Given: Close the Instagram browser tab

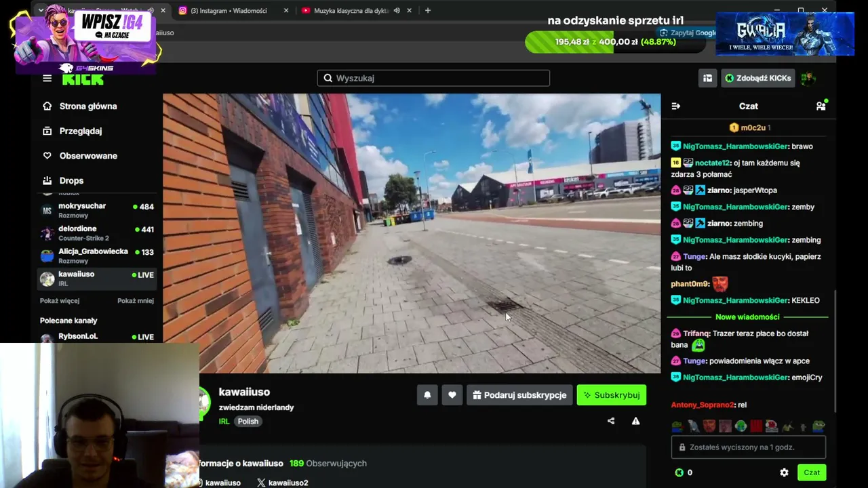Looking at the screenshot, I should pos(286,11).
